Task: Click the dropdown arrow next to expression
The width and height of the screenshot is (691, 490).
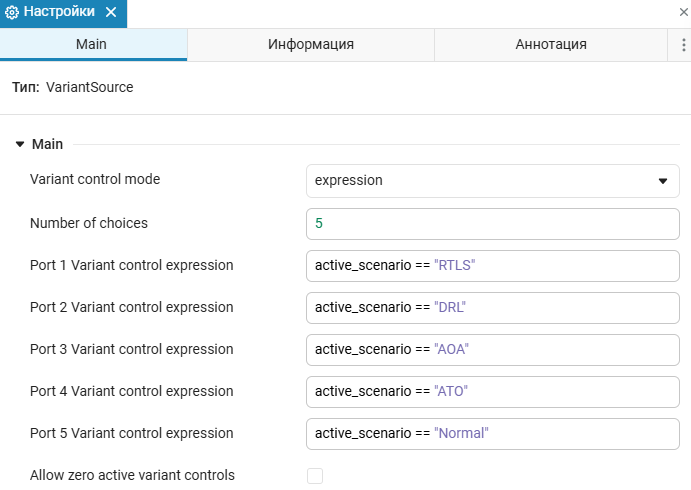Action: coord(662,181)
